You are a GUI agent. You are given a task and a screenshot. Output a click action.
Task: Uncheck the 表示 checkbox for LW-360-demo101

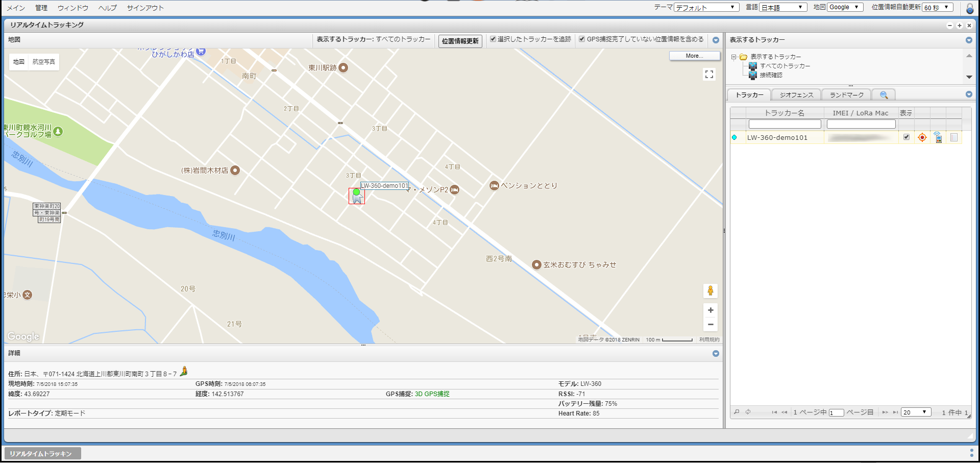tap(906, 137)
